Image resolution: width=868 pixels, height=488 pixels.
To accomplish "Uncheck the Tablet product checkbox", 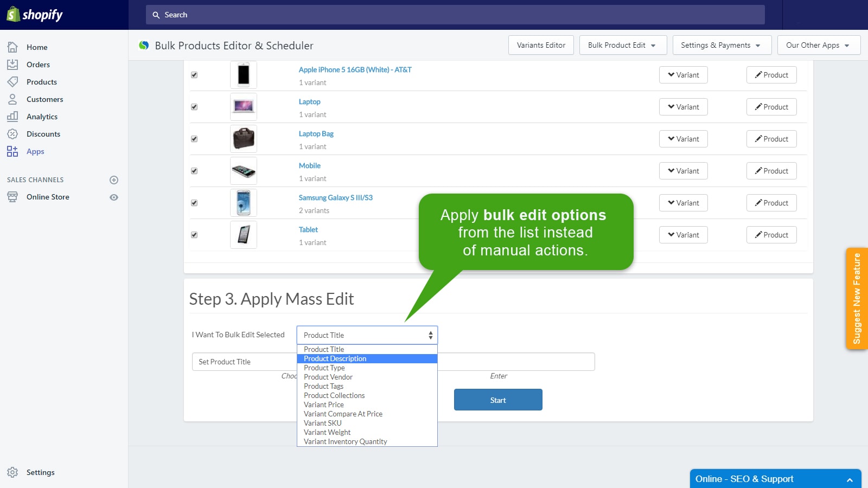I will pos(194,235).
